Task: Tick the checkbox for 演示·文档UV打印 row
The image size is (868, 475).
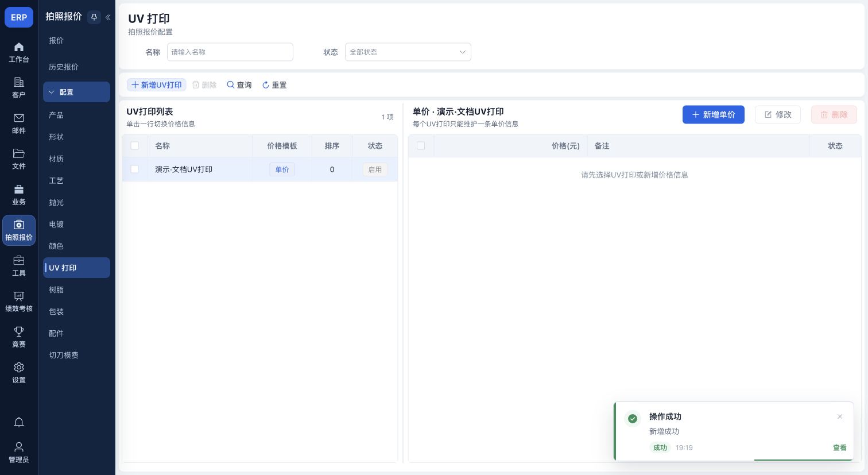Action: tap(135, 169)
